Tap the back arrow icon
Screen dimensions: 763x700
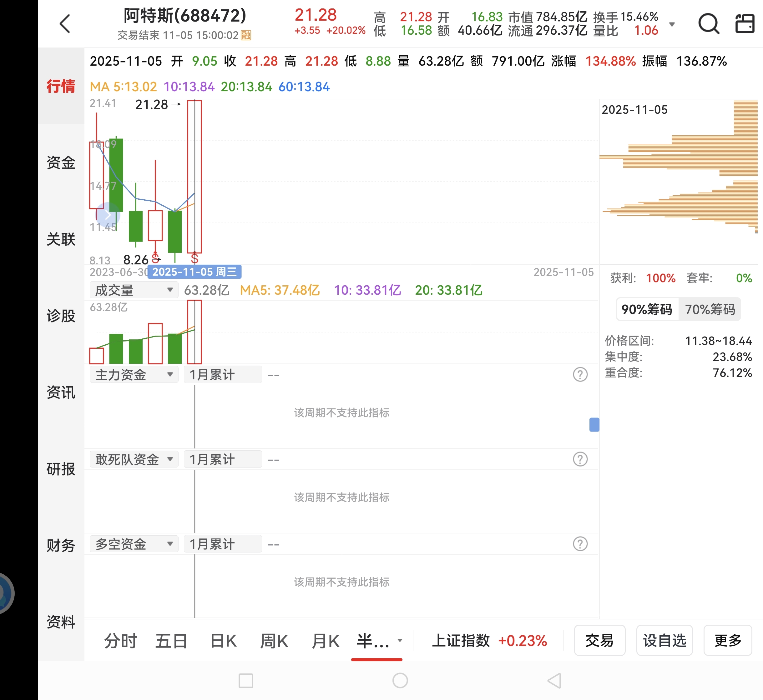tap(65, 24)
